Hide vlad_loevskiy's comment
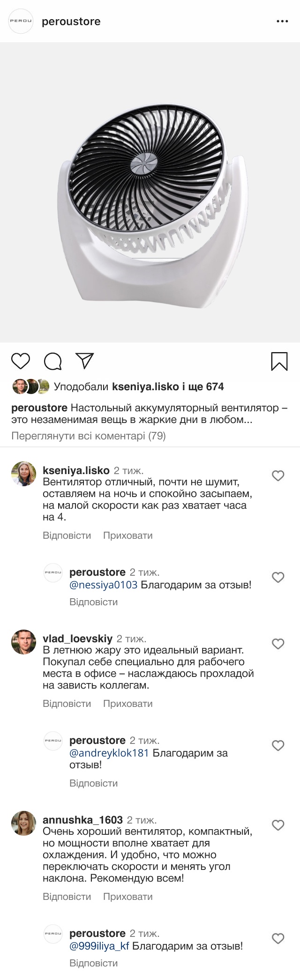 click(x=127, y=704)
